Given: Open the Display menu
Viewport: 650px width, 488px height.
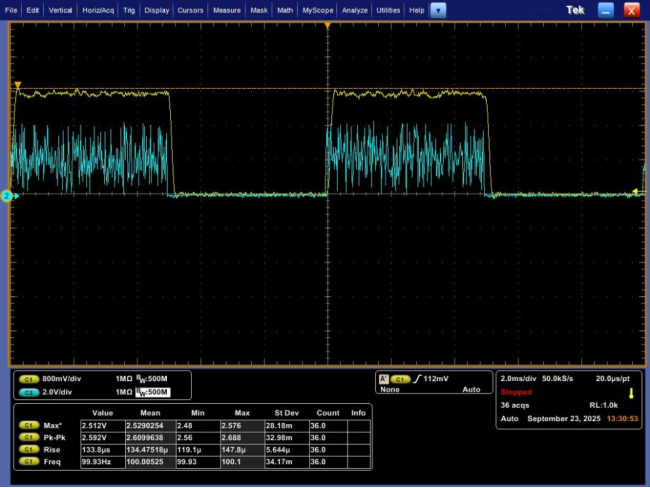Looking at the screenshot, I should [157, 10].
